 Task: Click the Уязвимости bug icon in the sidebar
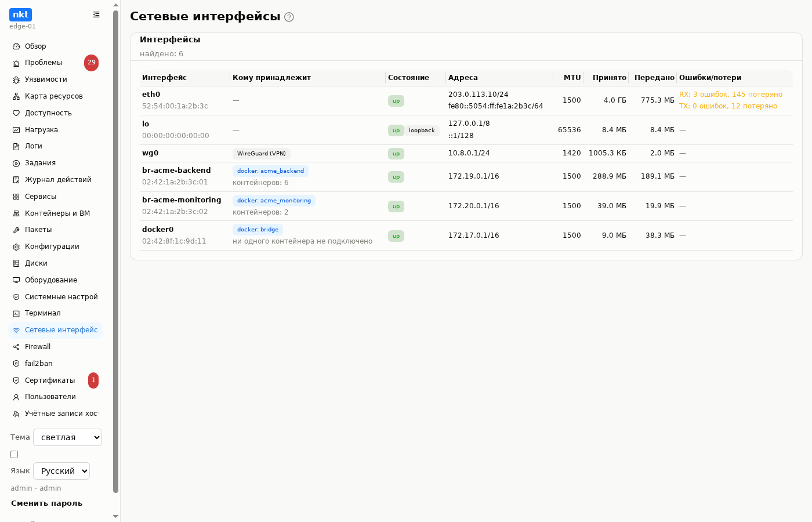(x=16, y=79)
